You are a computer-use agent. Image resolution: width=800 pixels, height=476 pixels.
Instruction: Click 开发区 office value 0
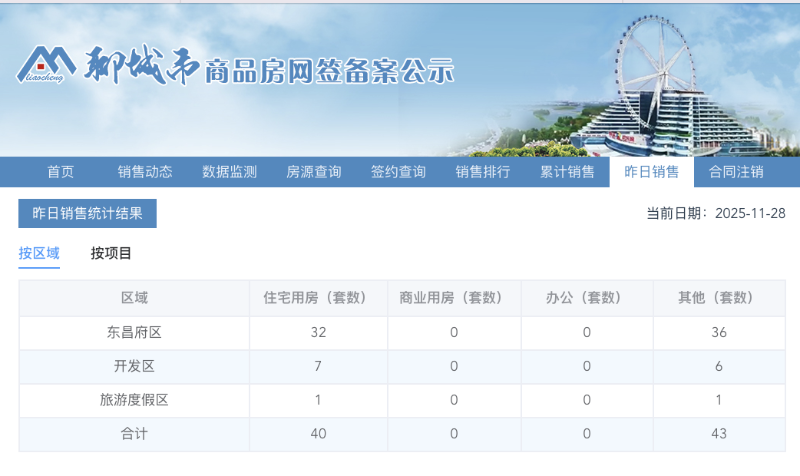587,366
